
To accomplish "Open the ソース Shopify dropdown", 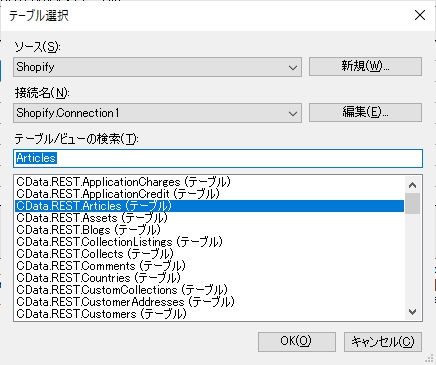I will (157, 67).
